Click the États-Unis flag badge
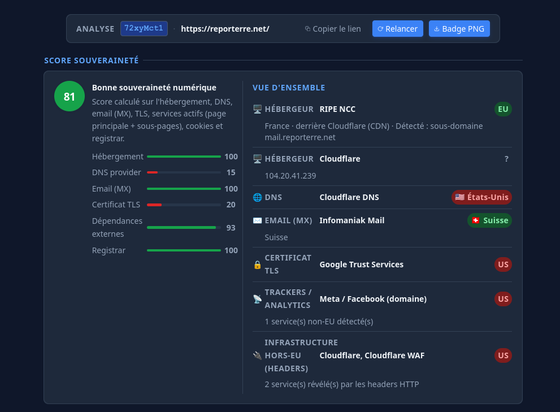Viewport: 560px width, 412px height. [x=482, y=197]
